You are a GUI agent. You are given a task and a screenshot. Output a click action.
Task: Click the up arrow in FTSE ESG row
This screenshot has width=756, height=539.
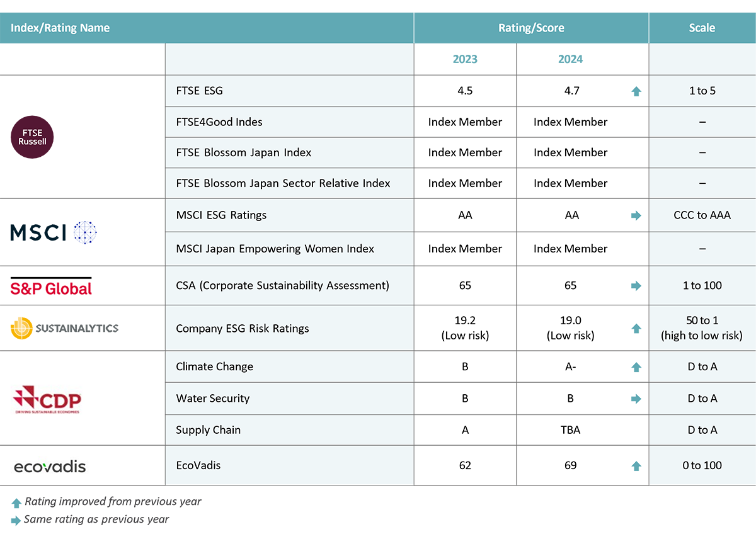[x=636, y=91]
